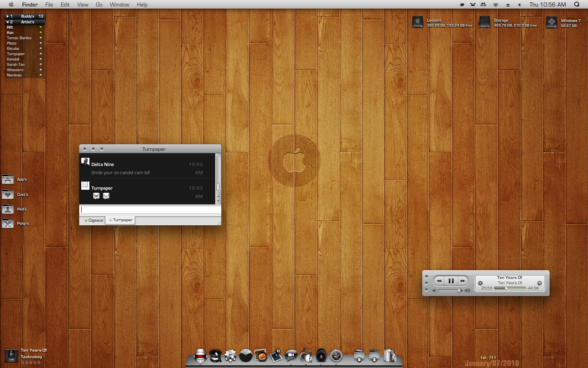Click the chat message input field
The image size is (588, 368).
tap(150, 210)
